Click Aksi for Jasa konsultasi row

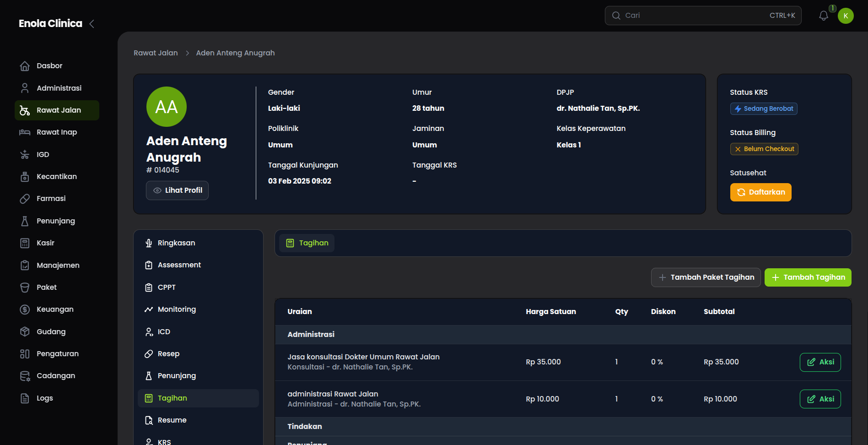[820, 362]
